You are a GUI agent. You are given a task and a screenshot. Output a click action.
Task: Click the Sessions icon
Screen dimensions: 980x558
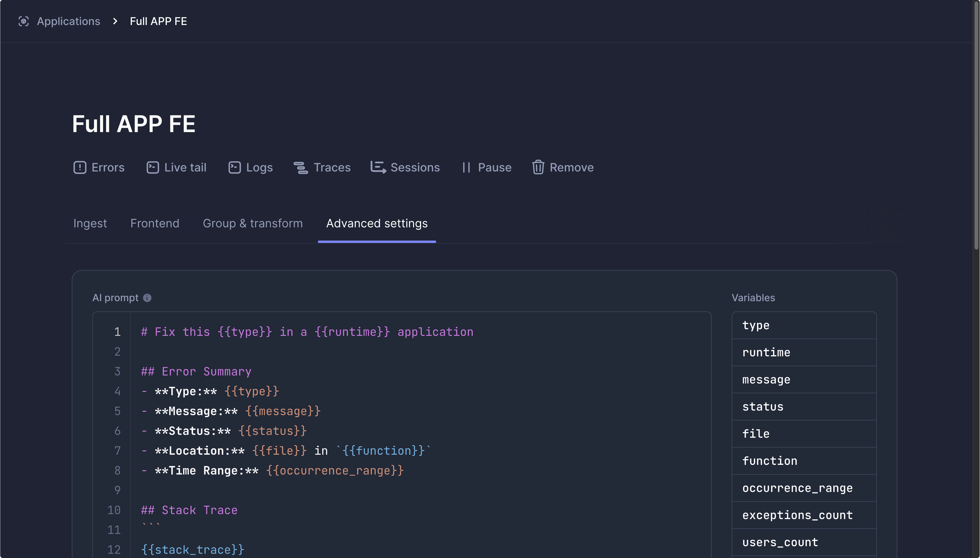point(378,168)
